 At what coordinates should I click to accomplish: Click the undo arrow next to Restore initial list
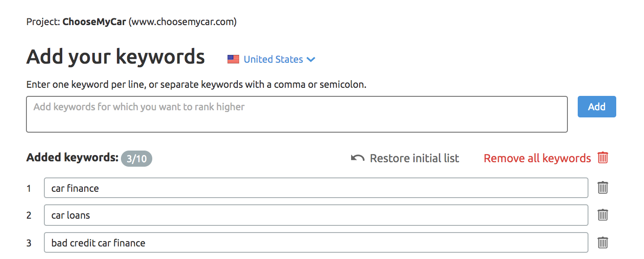(x=357, y=157)
